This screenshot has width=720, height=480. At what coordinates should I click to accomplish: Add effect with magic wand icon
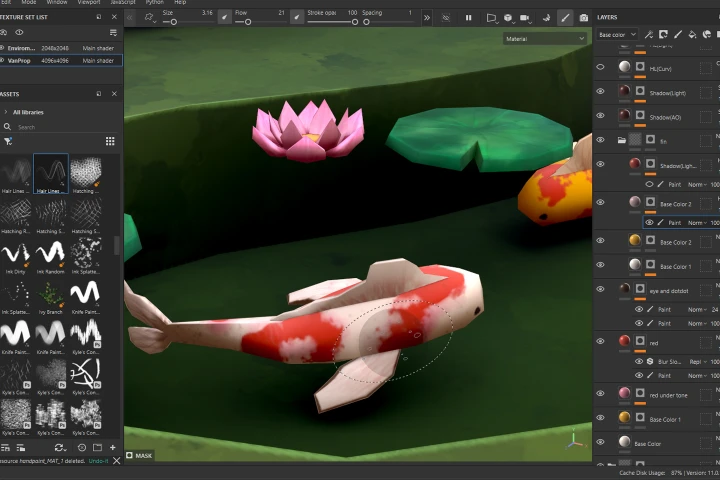click(x=648, y=34)
